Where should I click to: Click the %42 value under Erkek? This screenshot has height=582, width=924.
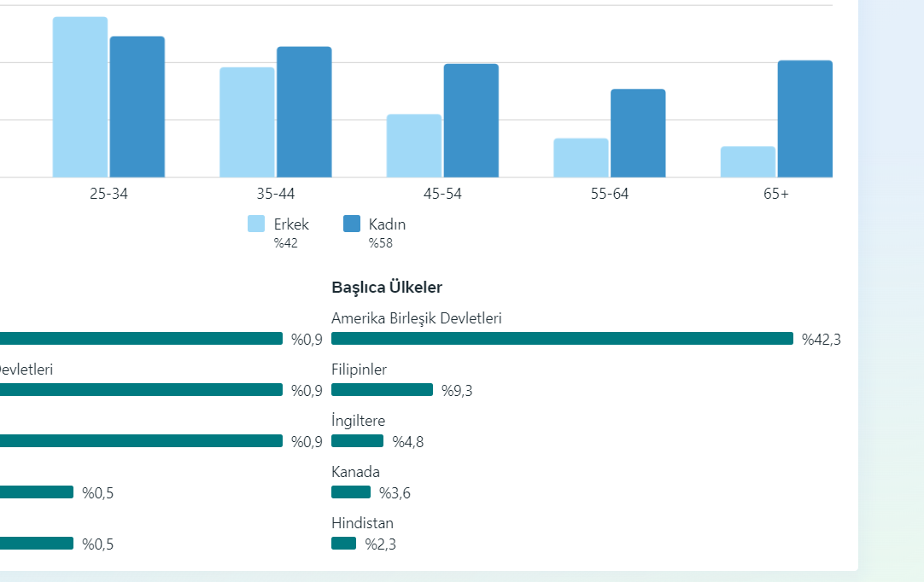(x=286, y=243)
